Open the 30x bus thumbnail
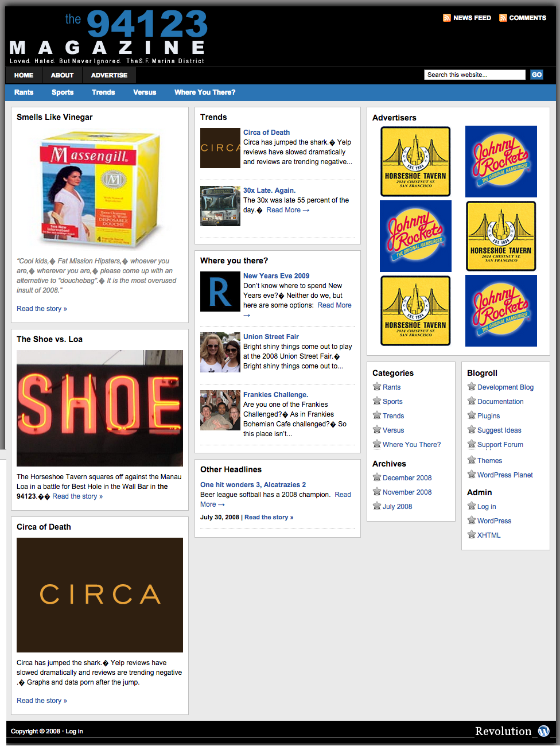Screen dimensions: 560x746 coord(220,206)
